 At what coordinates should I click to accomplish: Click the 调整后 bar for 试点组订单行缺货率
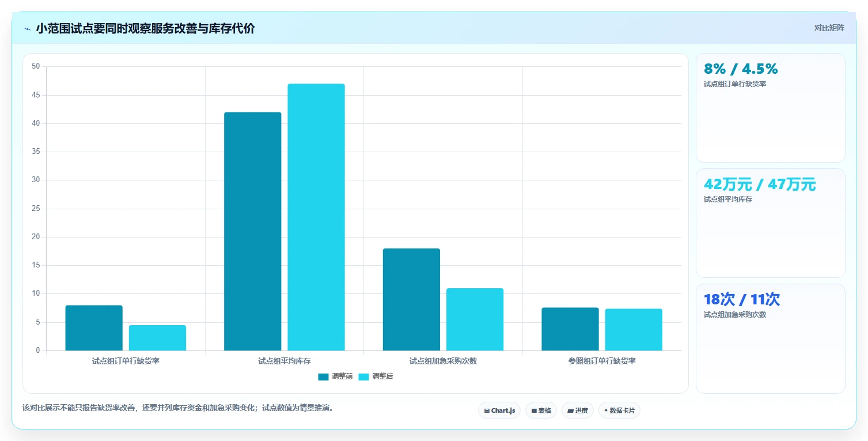pyautogui.click(x=157, y=338)
